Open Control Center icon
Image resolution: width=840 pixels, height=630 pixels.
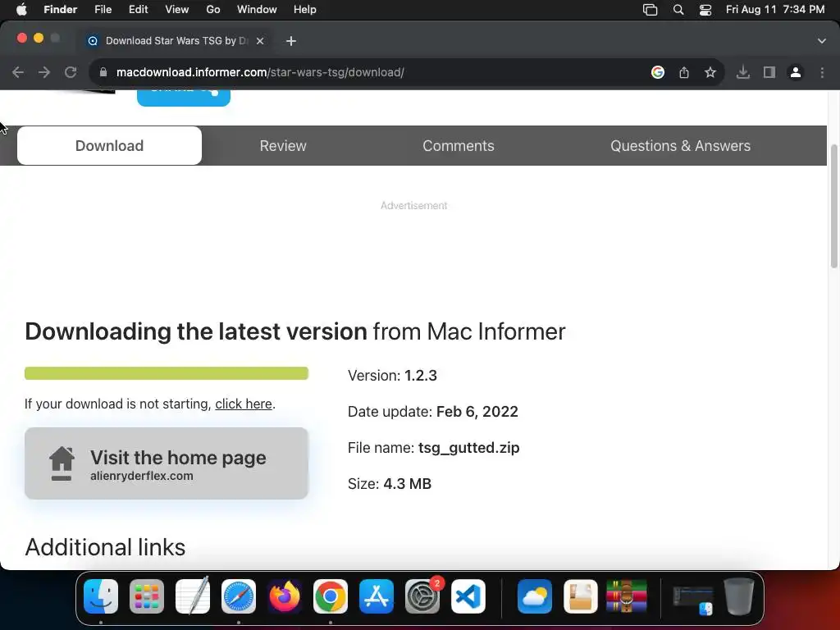click(705, 10)
